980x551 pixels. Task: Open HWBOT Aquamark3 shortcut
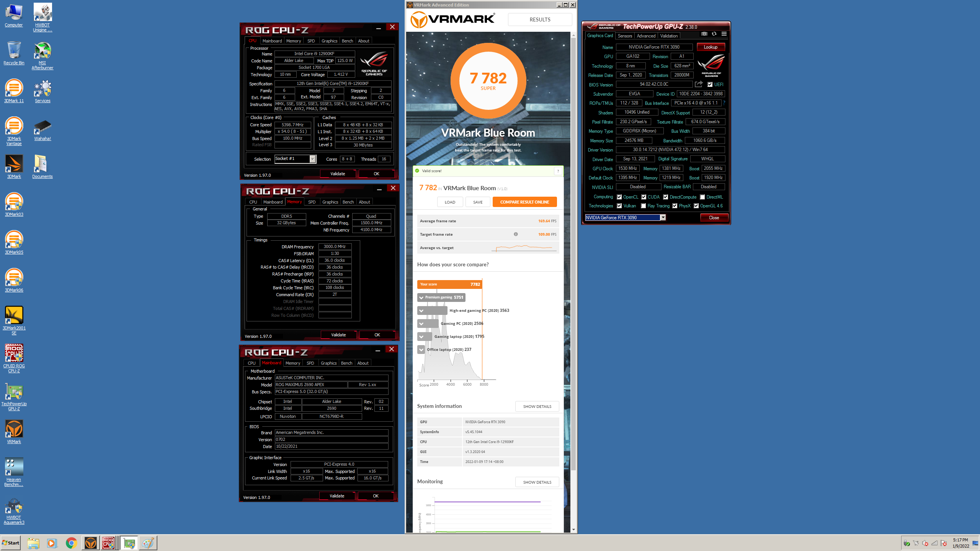pyautogui.click(x=14, y=510)
